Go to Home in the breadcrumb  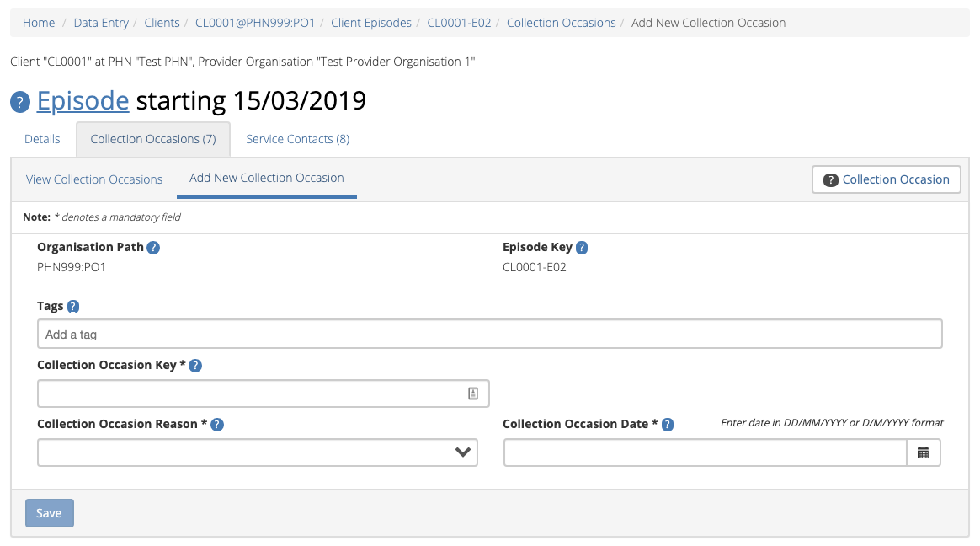click(39, 23)
